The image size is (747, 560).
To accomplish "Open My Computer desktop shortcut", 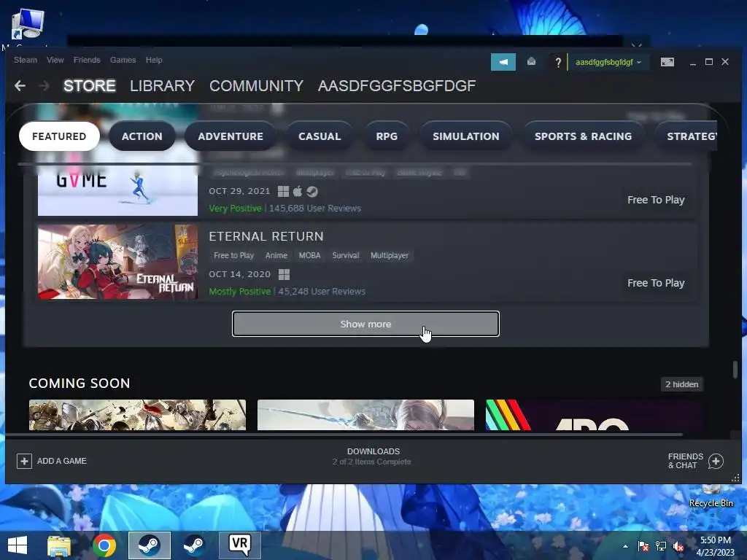I will pyautogui.click(x=27, y=28).
